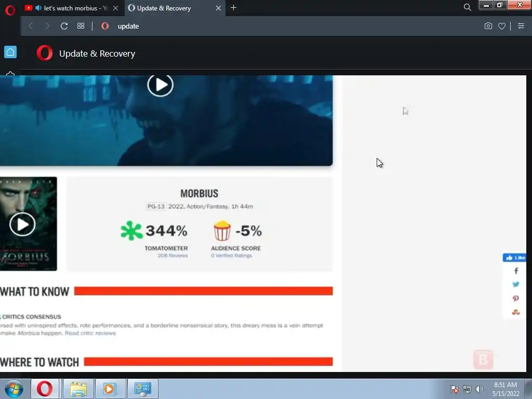Click the Facebook Like button
Image resolution: width=532 pixels, height=399 pixels.
515,258
